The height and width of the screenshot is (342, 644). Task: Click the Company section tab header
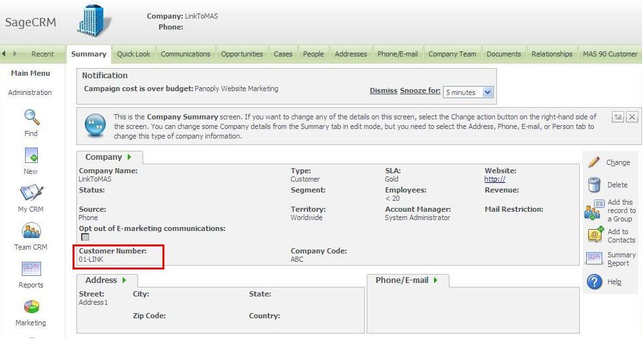(x=109, y=157)
